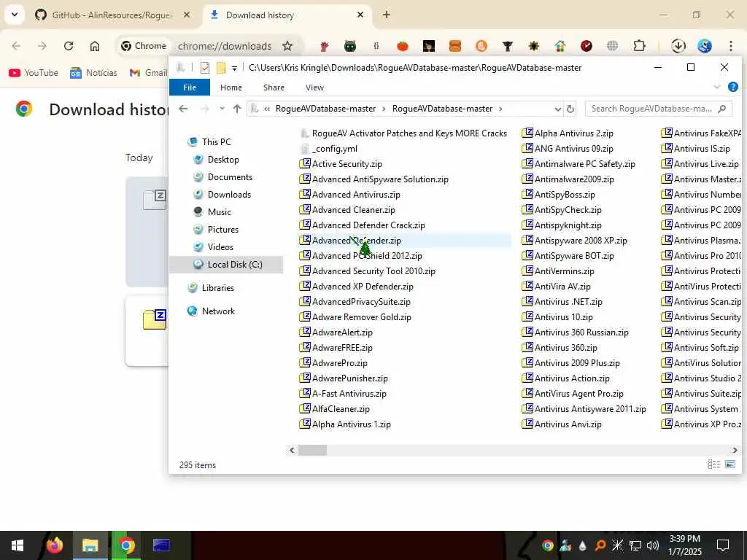Viewport: 747px width, 560px height.
Task: Open volume control in system tray
Action: point(653,545)
